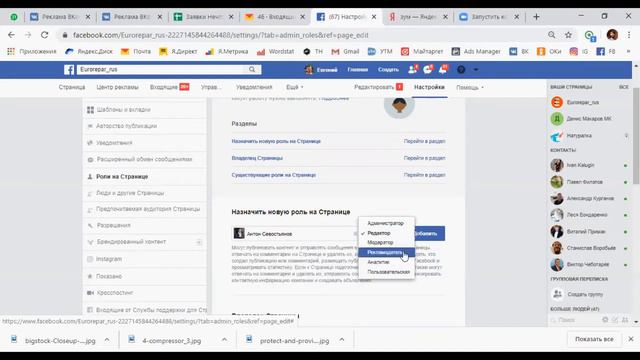Image resolution: width=640 pixels, height=360 pixels.
Task: Select Instagram in settings sidebar
Action: [145, 259]
